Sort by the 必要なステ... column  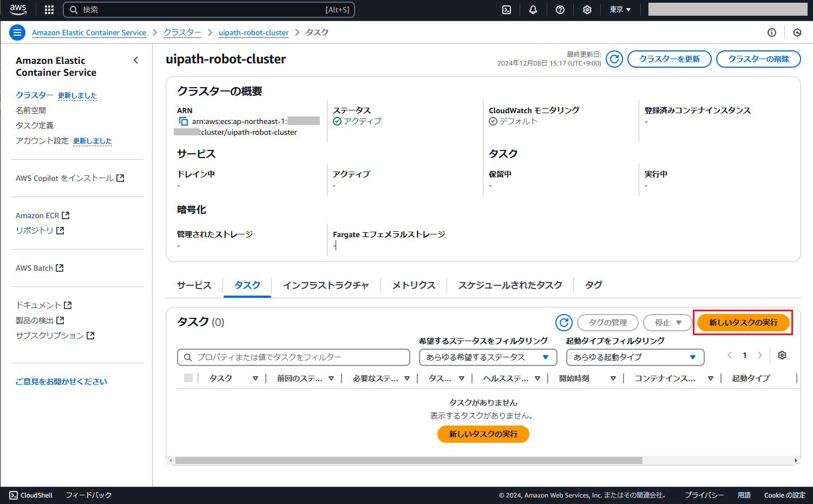407,378
